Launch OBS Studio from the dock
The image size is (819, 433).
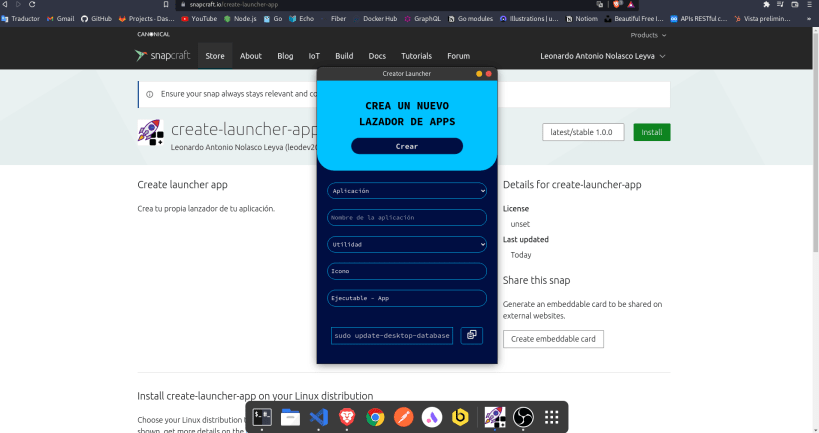tap(523, 417)
